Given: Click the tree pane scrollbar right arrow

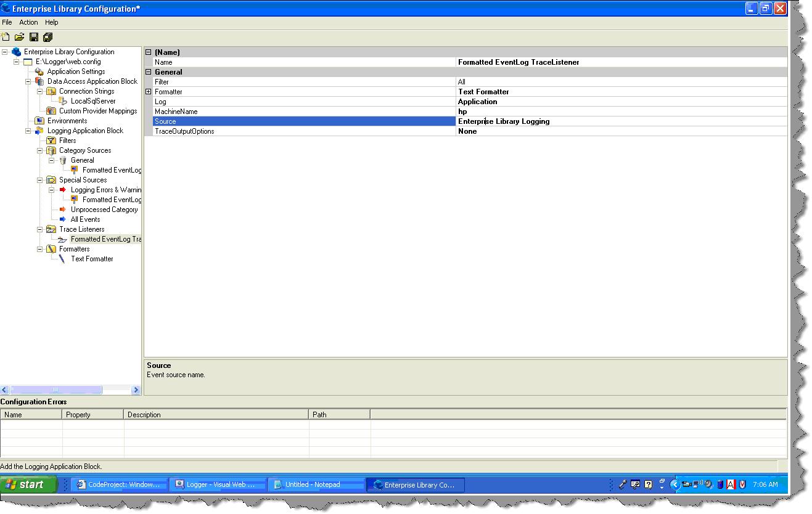Looking at the screenshot, I should click(x=136, y=390).
